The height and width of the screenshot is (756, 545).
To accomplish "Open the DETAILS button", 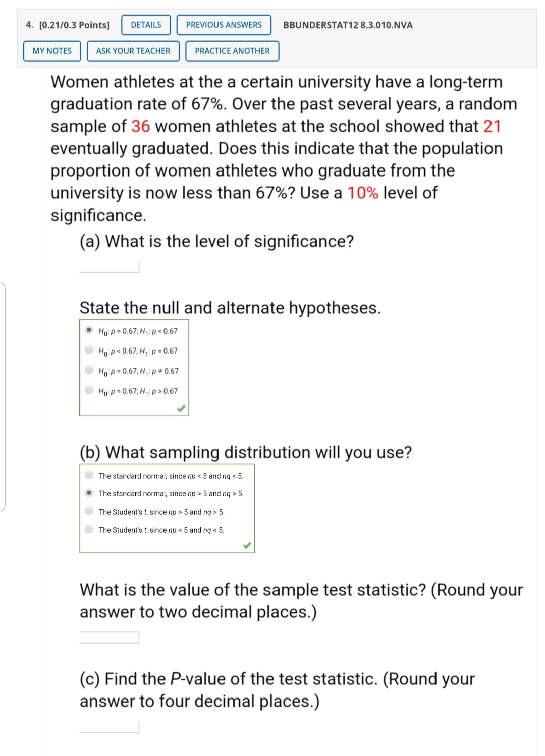I will (146, 25).
